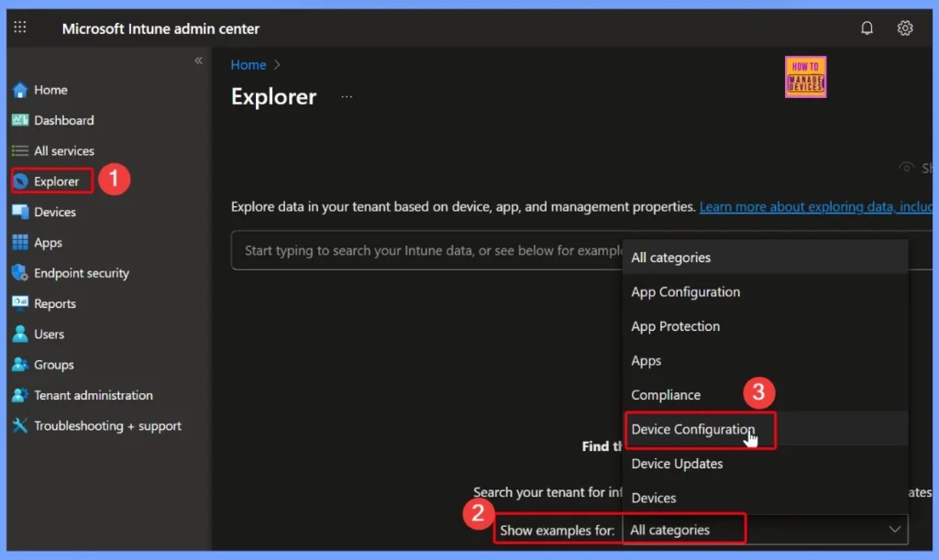Go to Home in the sidebar
The width and height of the screenshot is (939, 560).
point(50,90)
